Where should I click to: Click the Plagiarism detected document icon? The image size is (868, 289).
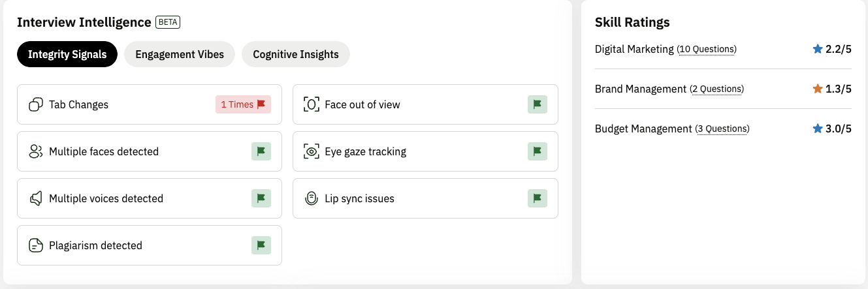coord(36,245)
